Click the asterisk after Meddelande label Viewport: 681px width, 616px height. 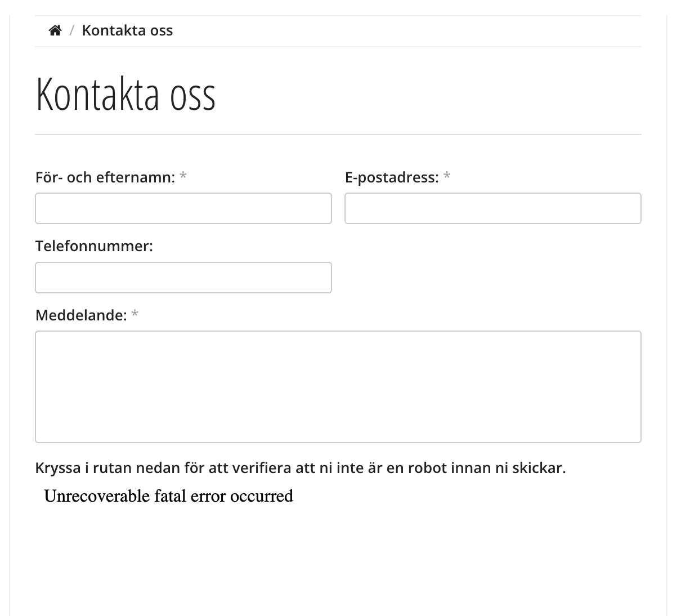(135, 315)
